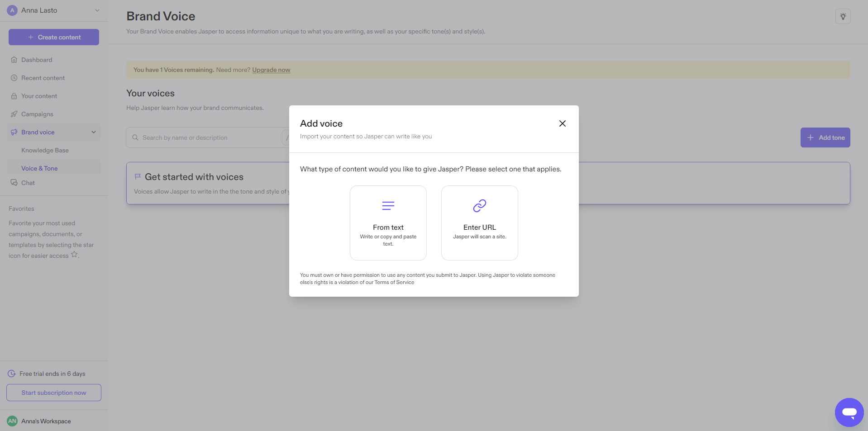This screenshot has height=431, width=868.
Task: Open the Create content button
Action: point(54,37)
